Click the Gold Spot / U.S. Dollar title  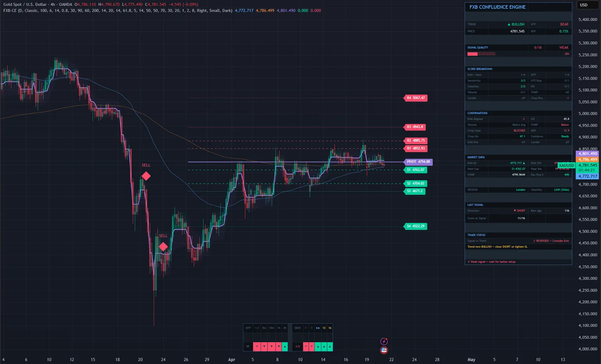pyautogui.click(x=25, y=5)
